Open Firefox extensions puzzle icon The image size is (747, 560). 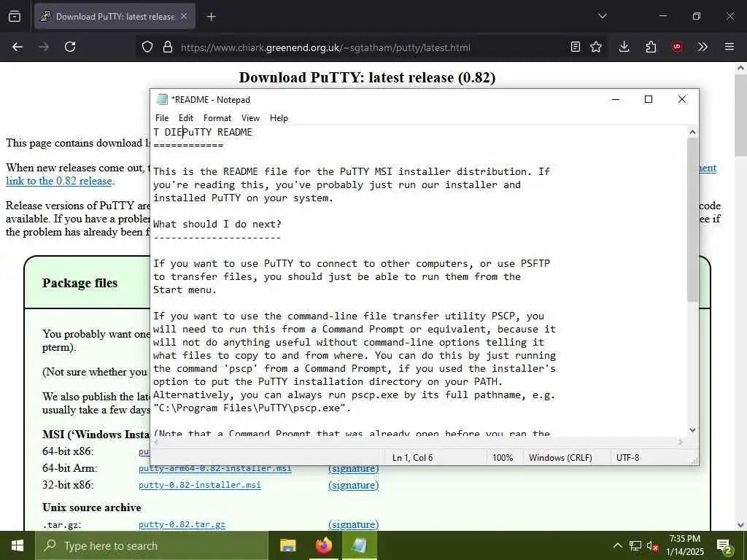tap(651, 47)
